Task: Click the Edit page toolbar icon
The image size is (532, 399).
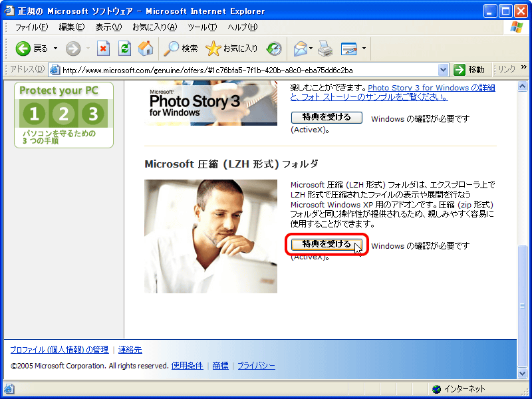Action: point(348,49)
